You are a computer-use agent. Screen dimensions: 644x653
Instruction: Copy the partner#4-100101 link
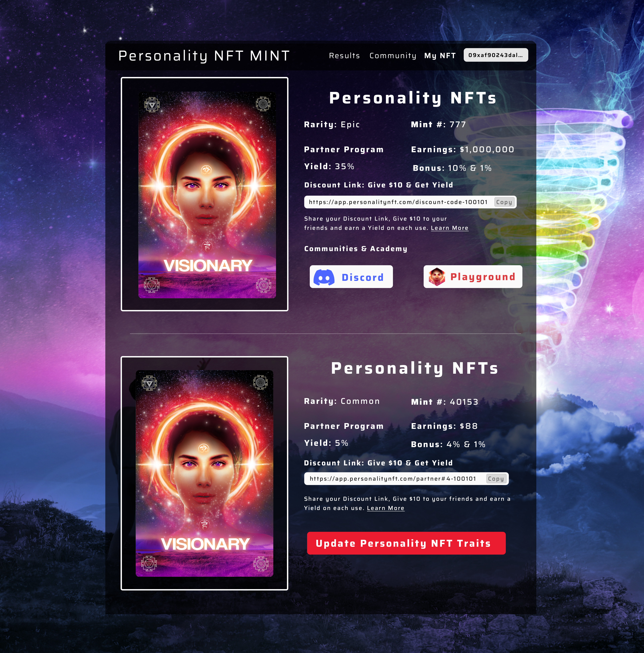[x=496, y=479]
